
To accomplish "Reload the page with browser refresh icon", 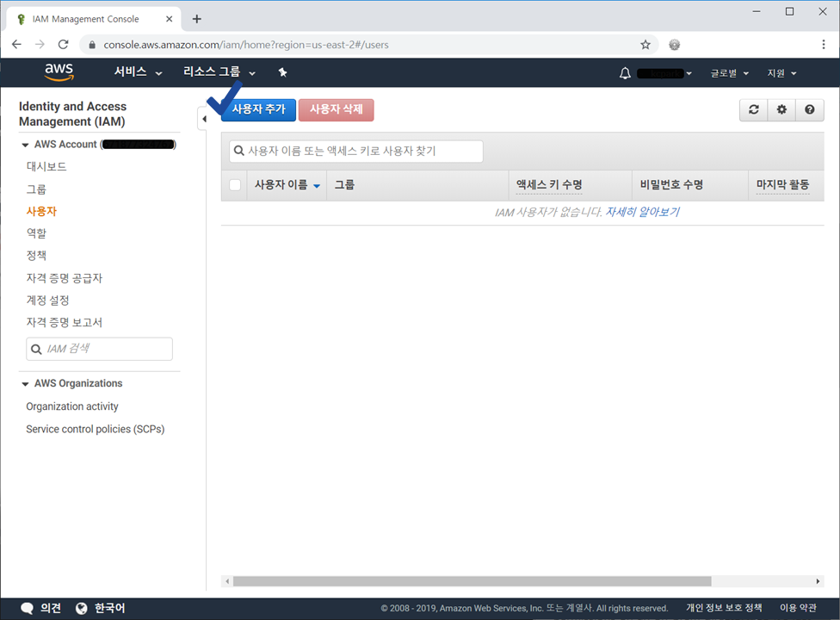I will coord(63,45).
